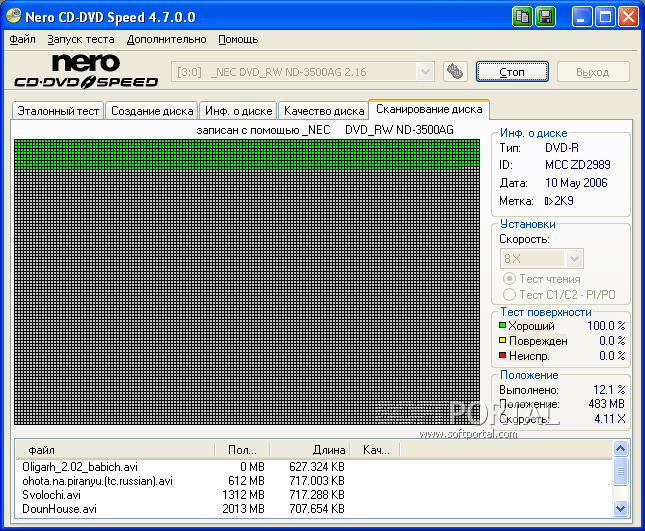Click the 12.1 % completed value
Image resolution: width=645 pixels, height=531 pixels.
(x=609, y=390)
